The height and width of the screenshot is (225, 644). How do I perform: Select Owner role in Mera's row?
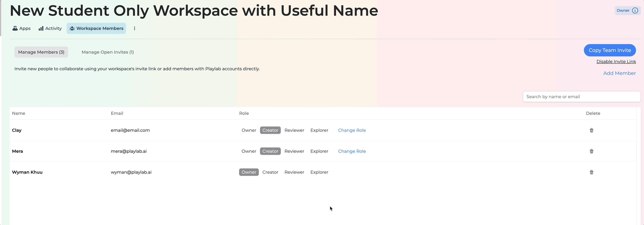(249, 151)
